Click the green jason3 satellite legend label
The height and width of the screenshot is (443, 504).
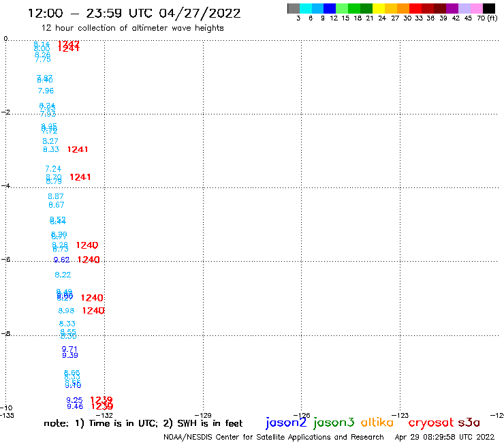334,423
